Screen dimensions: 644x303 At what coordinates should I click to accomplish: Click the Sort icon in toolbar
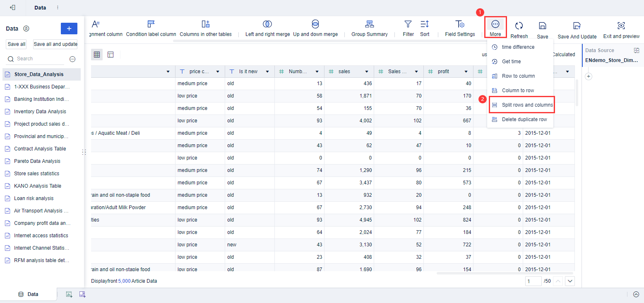pyautogui.click(x=425, y=24)
